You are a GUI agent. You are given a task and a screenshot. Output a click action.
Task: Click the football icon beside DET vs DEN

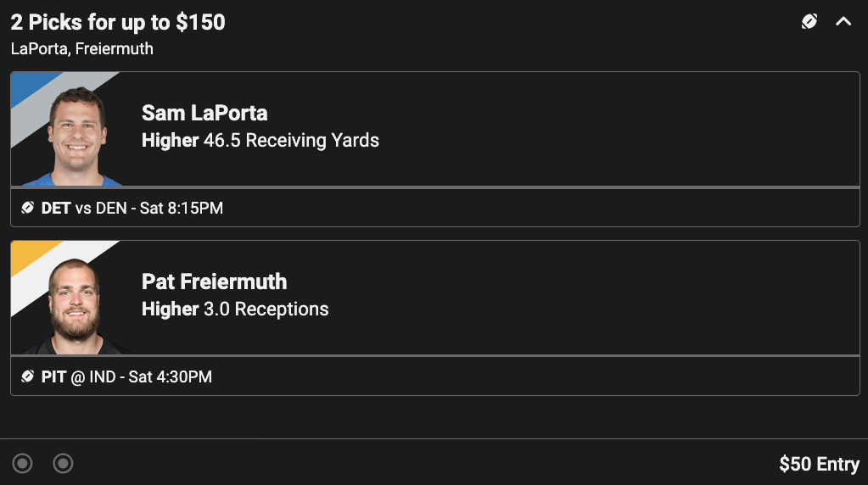coord(27,208)
